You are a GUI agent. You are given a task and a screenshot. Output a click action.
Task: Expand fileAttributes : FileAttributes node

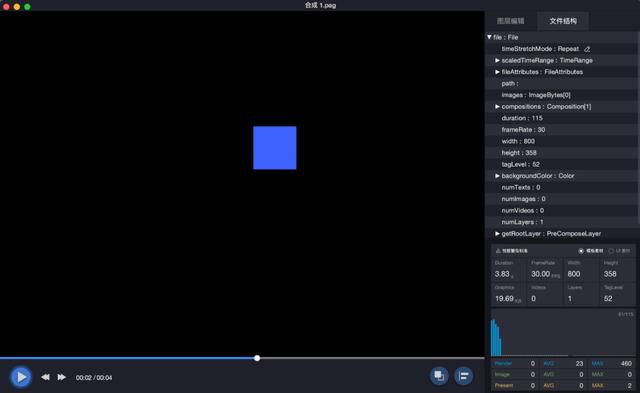[x=497, y=72]
